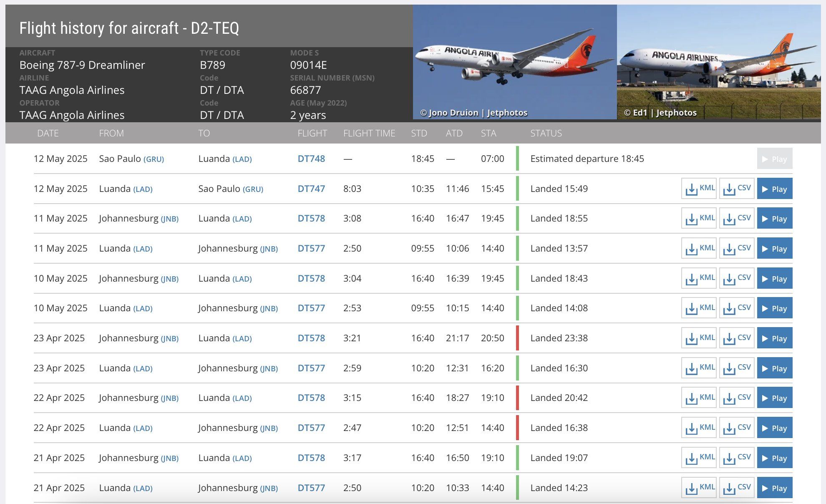
Task: Play the 10 May DT577 flight track
Action: click(774, 308)
